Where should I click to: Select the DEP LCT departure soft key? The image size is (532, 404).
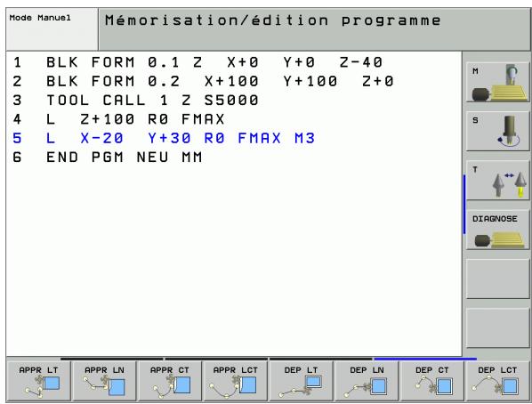497,381
